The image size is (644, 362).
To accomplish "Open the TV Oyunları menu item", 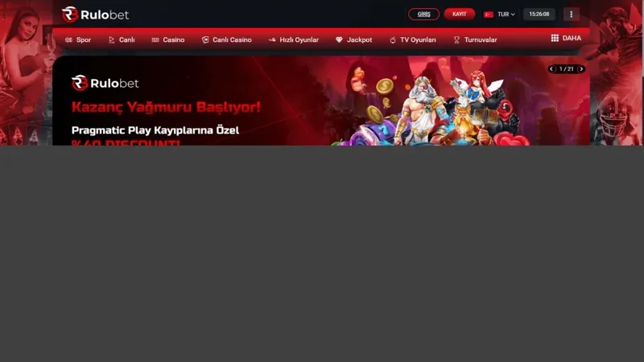I will point(413,39).
